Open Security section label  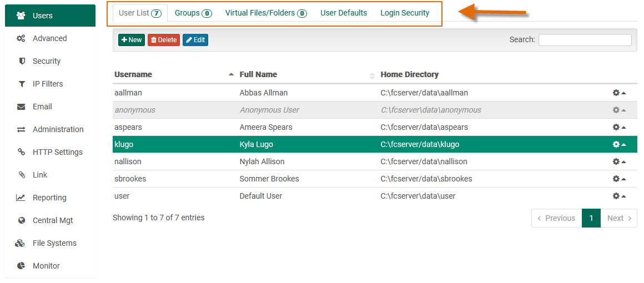[x=47, y=61]
